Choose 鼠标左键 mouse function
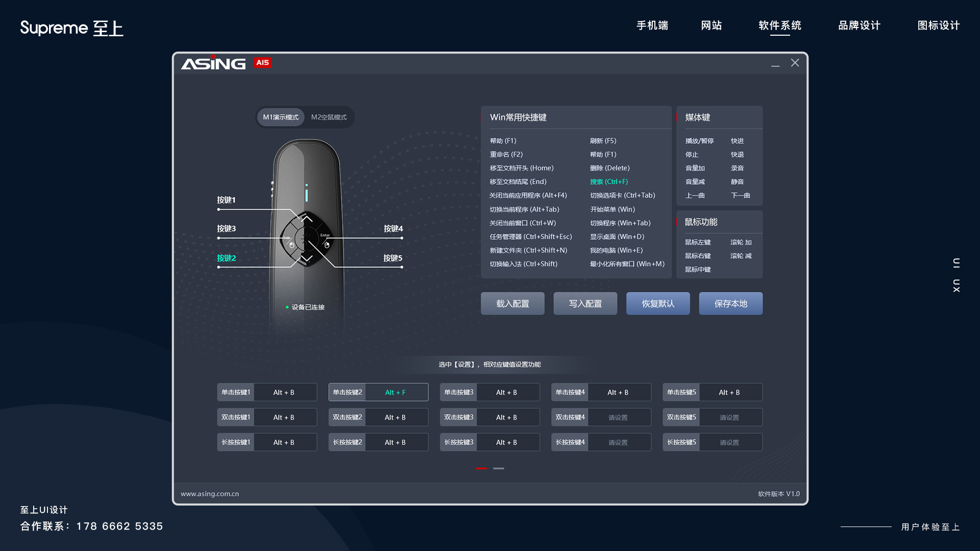This screenshot has height=551, width=980. 698,242
